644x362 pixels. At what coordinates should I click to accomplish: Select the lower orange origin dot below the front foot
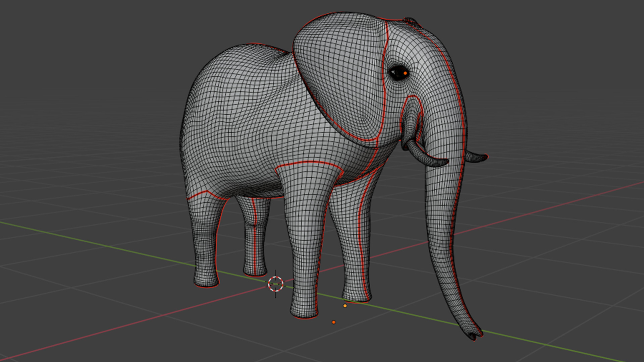[333, 322]
